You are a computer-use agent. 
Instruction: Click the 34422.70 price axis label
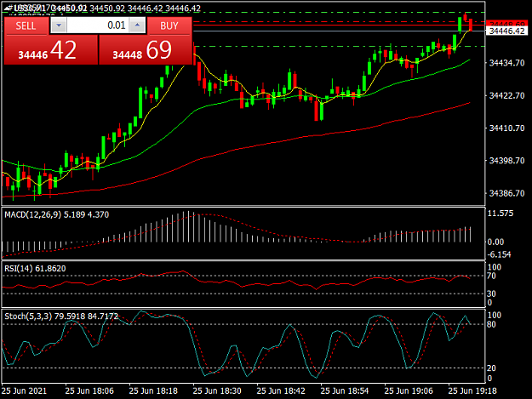click(507, 95)
